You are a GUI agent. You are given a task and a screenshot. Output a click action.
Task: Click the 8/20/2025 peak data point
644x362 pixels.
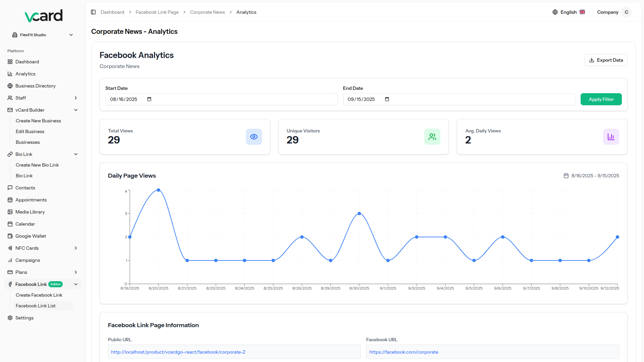(x=159, y=190)
